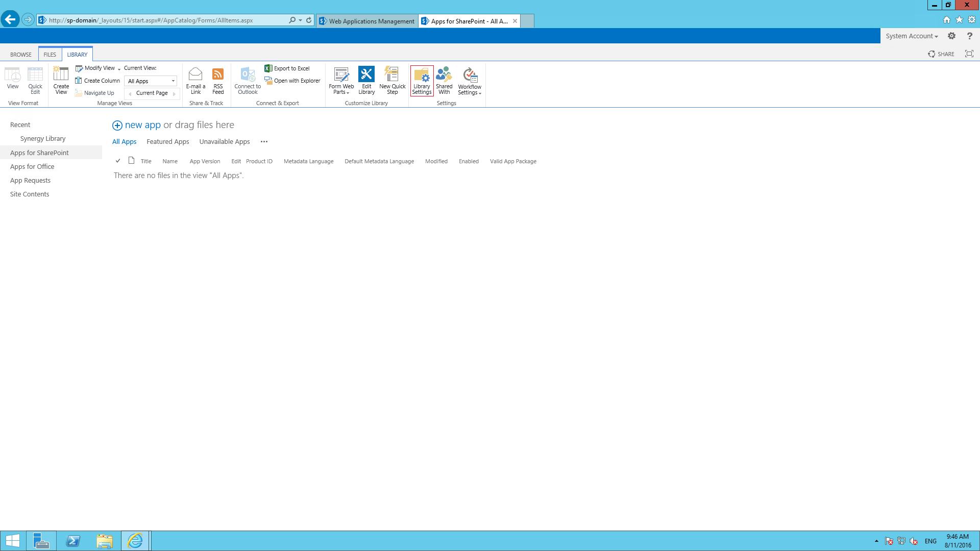Image resolution: width=980 pixels, height=551 pixels.
Task: Switch to the BROWSE ribbon tab
Action: tap(21, 55)
